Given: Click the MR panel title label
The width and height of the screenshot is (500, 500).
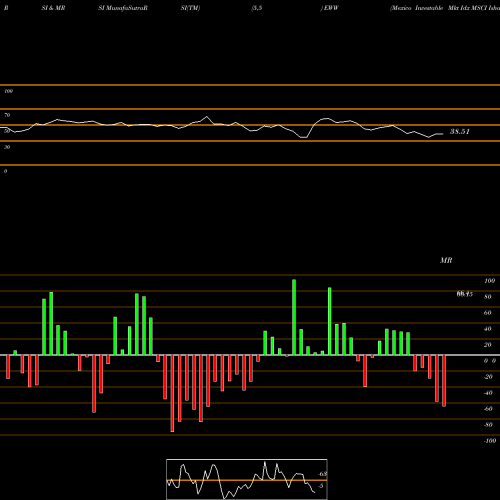Looking at the screenshot, I should 446,260.
